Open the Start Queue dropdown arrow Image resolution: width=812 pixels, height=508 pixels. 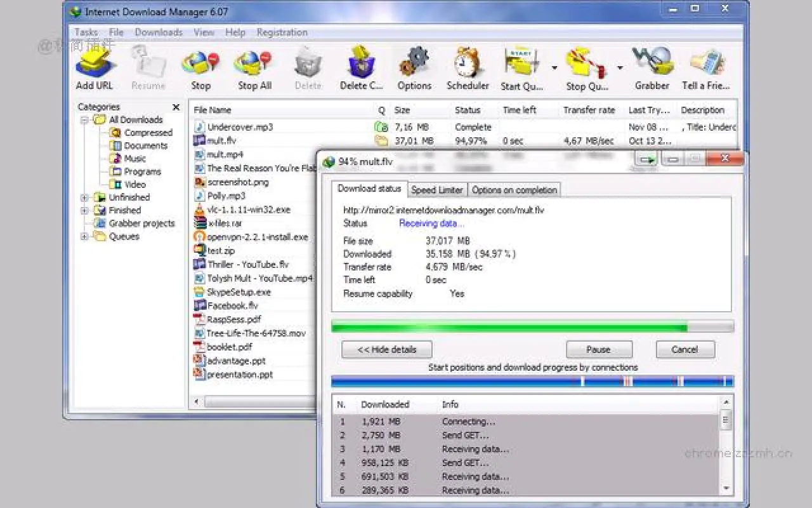click(x=553, y=67)
